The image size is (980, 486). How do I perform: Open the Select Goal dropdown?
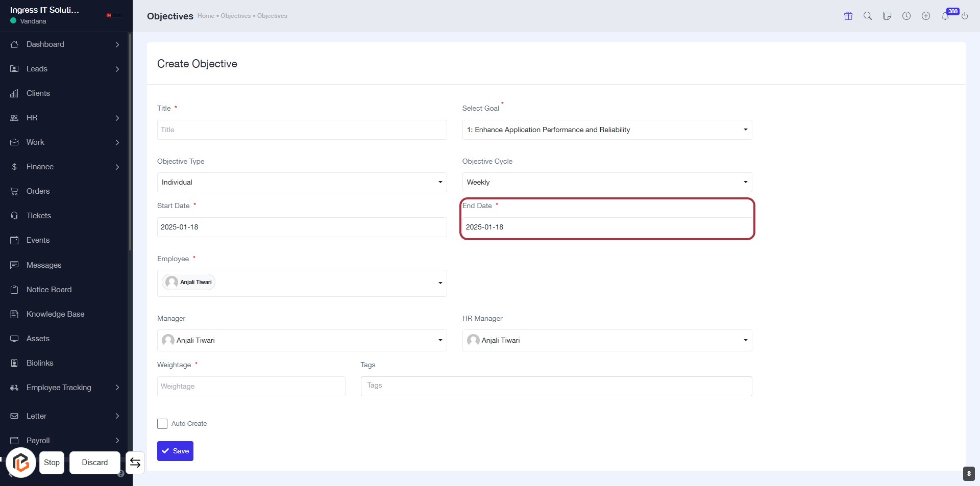coord(607,130)
